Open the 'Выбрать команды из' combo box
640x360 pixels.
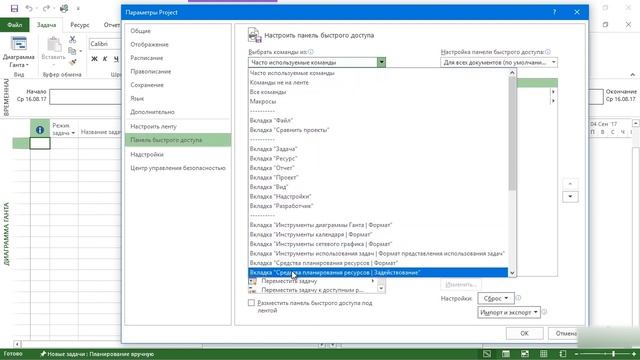point(317,62)
